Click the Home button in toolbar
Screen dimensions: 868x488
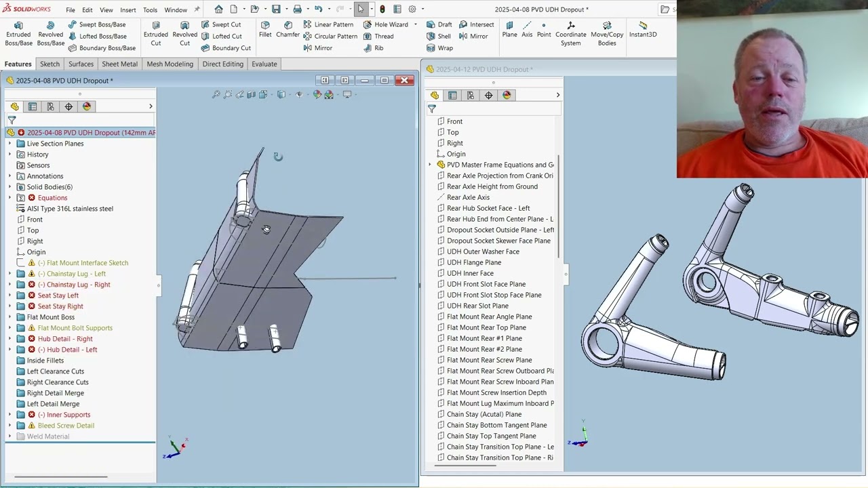click(x=218, y=9)
